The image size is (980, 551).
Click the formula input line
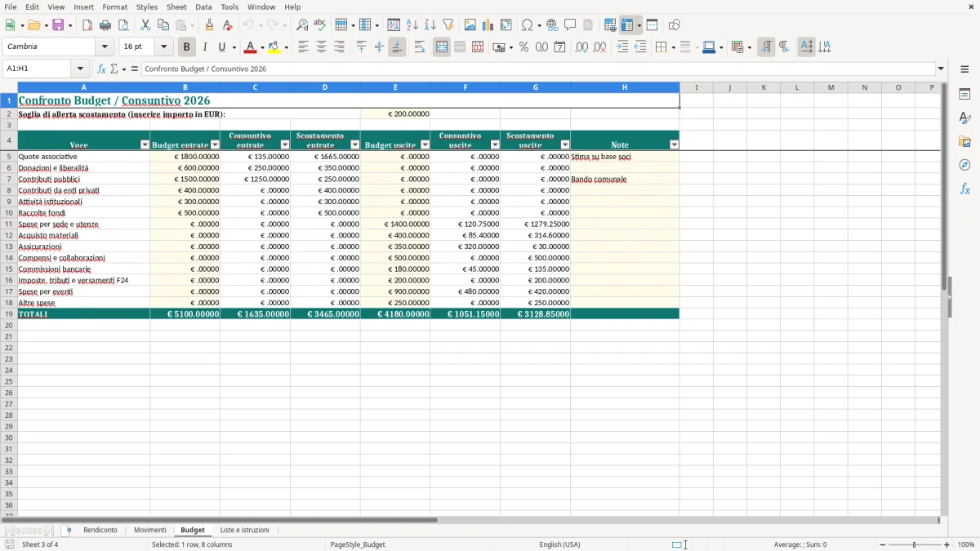point(538,69)
